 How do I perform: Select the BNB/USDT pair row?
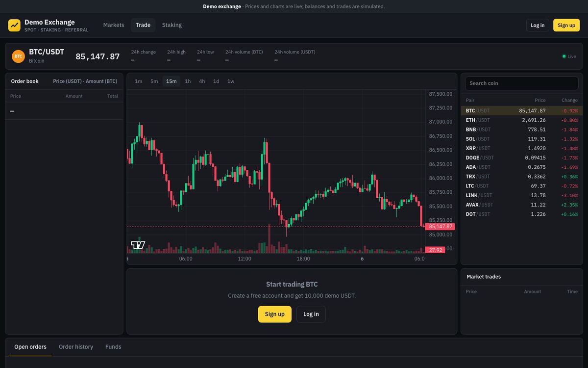click(522, 130)
